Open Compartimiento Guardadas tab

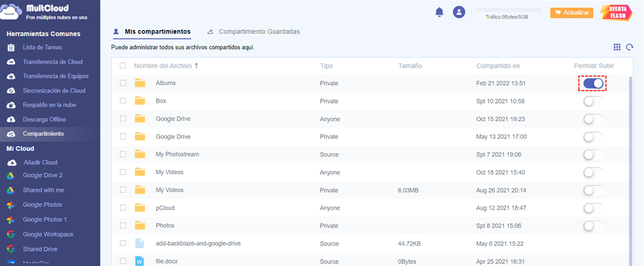tap(259, 32)
